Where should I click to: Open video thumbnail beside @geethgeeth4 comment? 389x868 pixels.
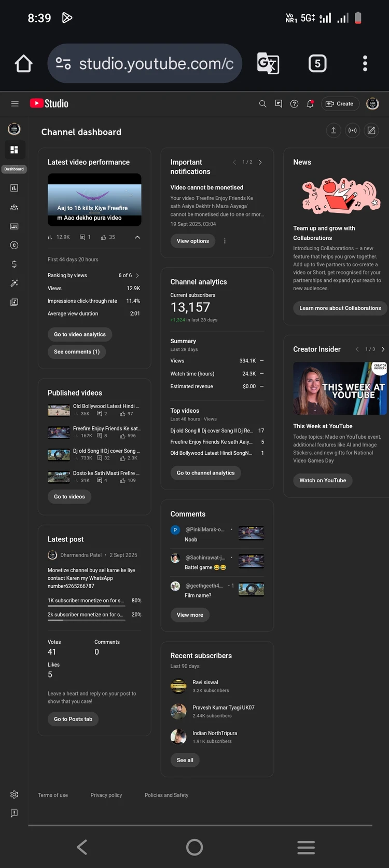coord(251,589)
